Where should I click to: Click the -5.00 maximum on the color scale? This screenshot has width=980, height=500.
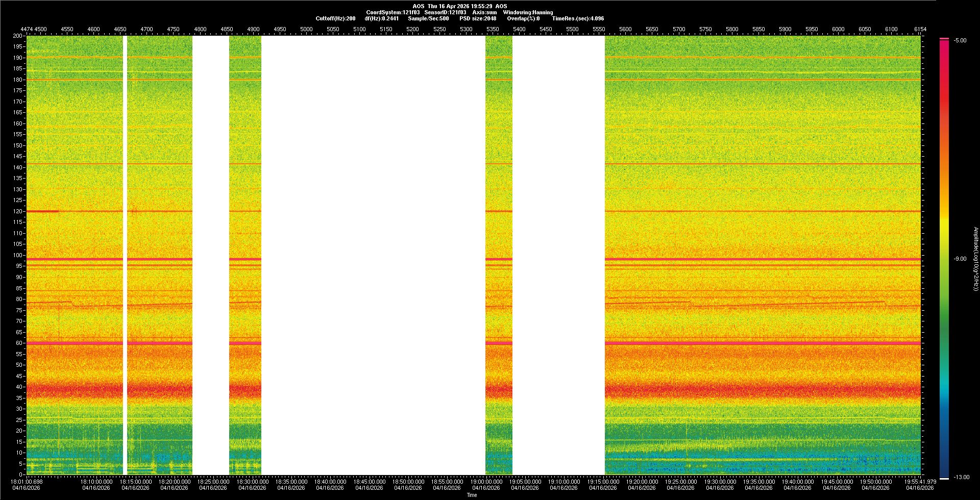[x=960, y=41]
